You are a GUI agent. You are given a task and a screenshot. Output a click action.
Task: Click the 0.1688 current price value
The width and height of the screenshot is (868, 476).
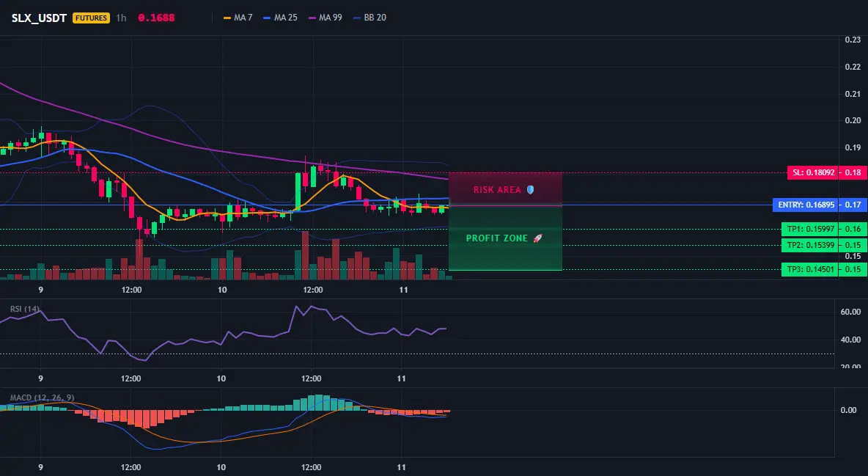point(156,18)
